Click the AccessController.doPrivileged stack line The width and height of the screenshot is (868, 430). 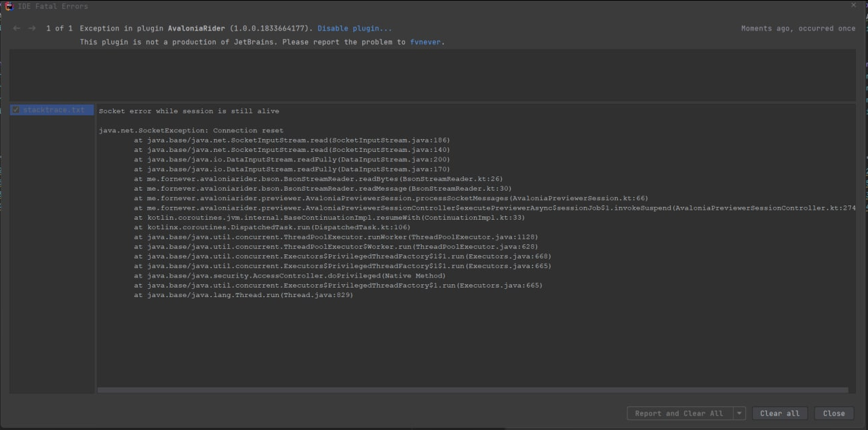point(290,276)
